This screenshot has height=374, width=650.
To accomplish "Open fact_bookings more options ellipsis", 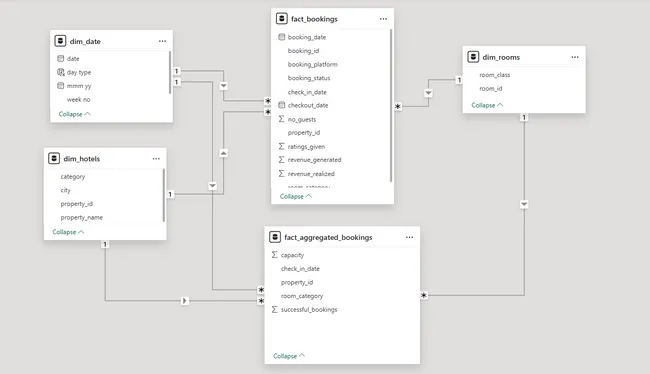I will tap(383, 19).
